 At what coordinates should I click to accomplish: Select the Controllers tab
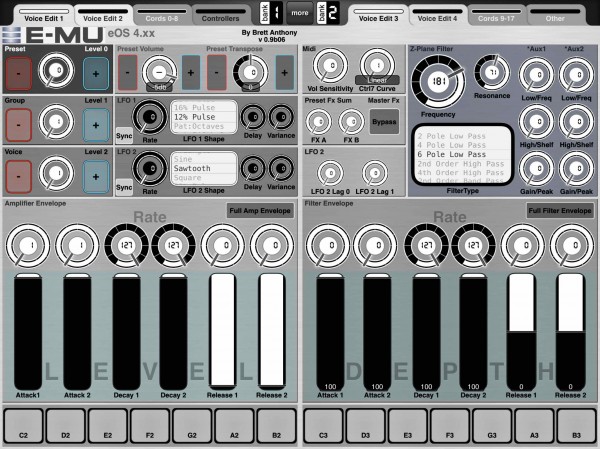pos(220,15)
